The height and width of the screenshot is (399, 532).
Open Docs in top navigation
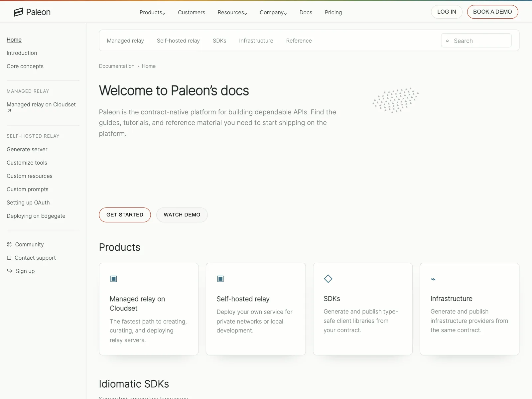[306, 12]
